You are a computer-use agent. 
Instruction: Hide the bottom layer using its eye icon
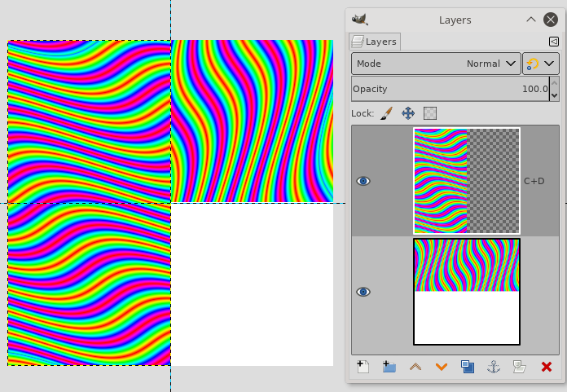click(x=363, y=292)
